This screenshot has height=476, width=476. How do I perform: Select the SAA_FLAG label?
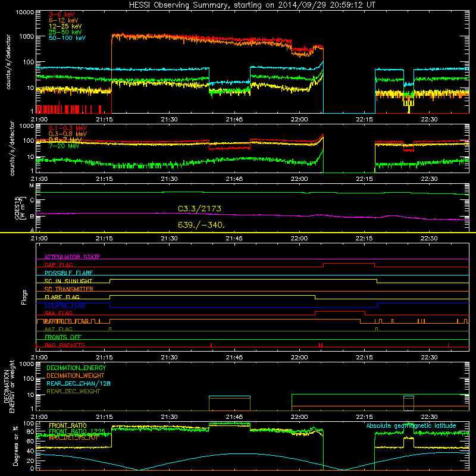[x=58, y=313]
